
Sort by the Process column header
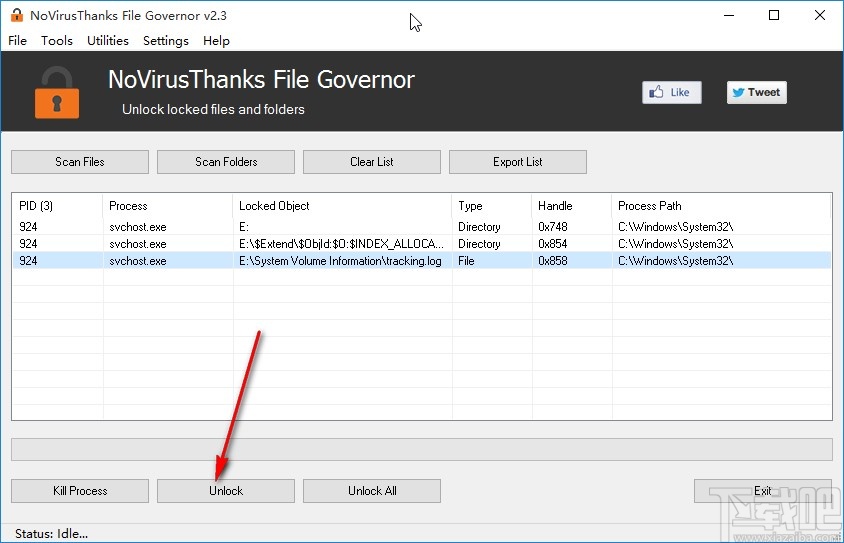coord(167,206)
